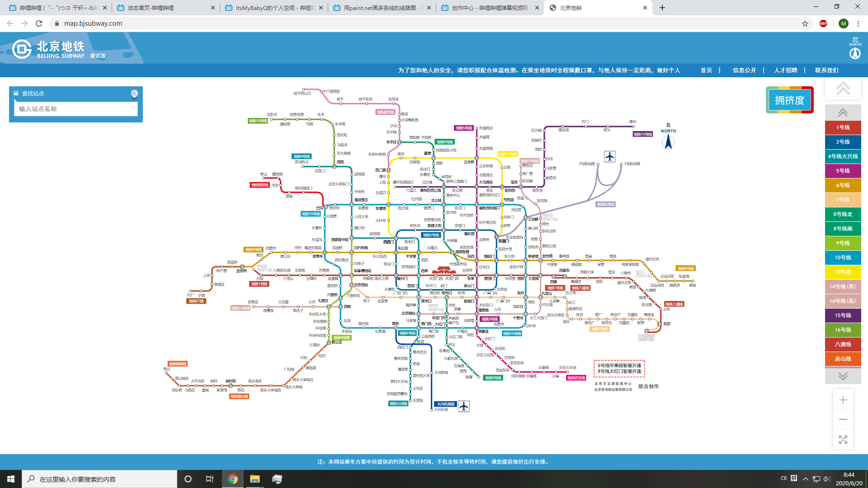Select the red 1号线 line swatch
Viewport: 868px width, 488px height.
pos(843,127)
